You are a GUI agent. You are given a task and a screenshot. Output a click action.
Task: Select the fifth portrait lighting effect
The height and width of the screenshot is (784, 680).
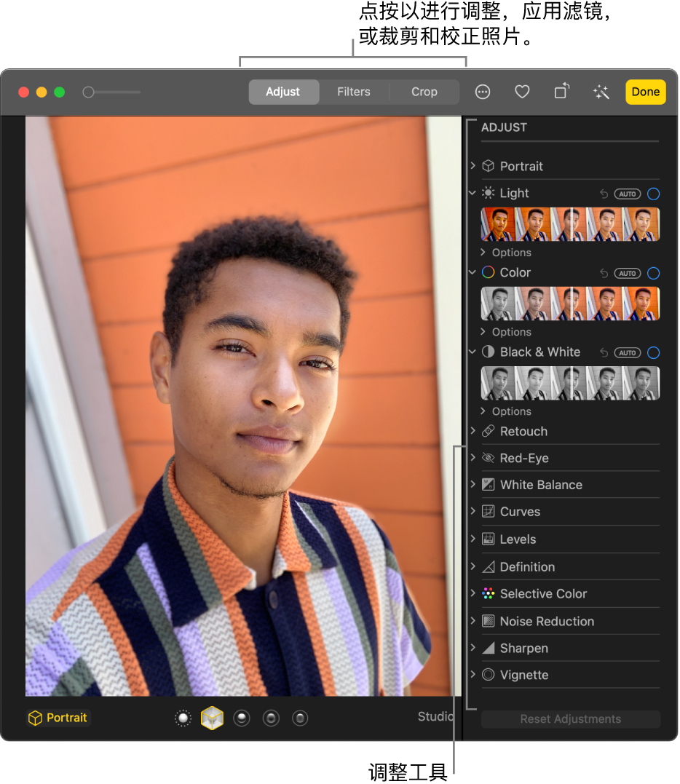[300, 718]
